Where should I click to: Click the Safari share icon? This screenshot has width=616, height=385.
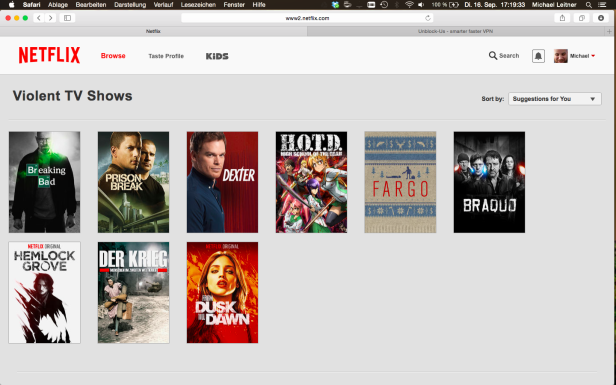[x=562, y=18]
